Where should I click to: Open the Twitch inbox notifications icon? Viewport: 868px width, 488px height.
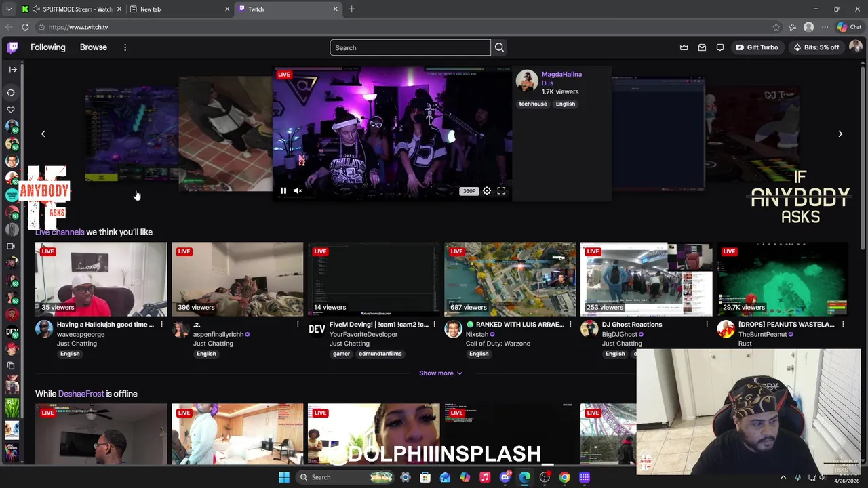click(702, 47)
